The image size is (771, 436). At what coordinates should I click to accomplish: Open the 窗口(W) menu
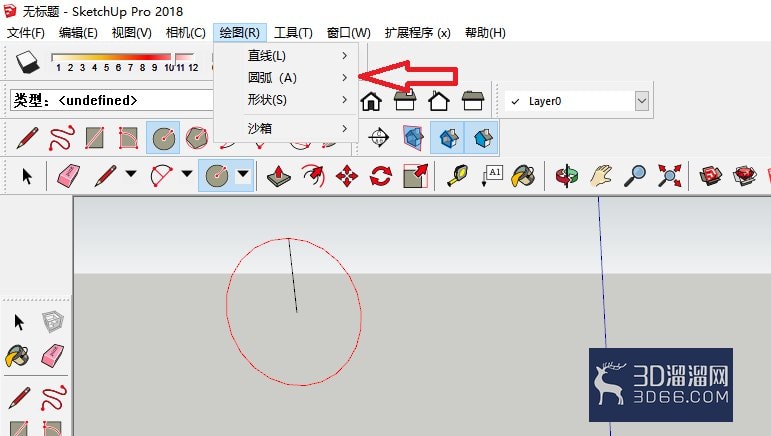[x=349, y=33]
